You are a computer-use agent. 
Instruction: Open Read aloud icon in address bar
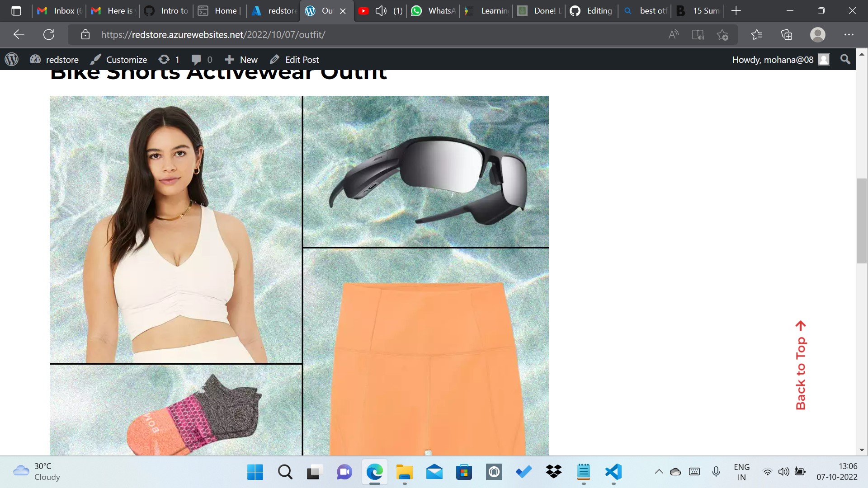[x=674, y=35]
